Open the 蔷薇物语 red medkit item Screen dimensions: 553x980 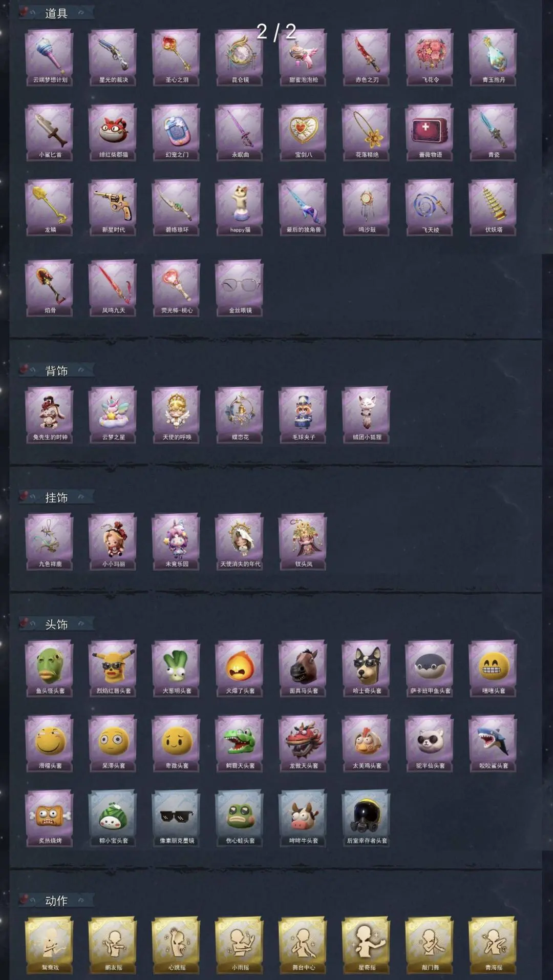click(x=430, y=132)
